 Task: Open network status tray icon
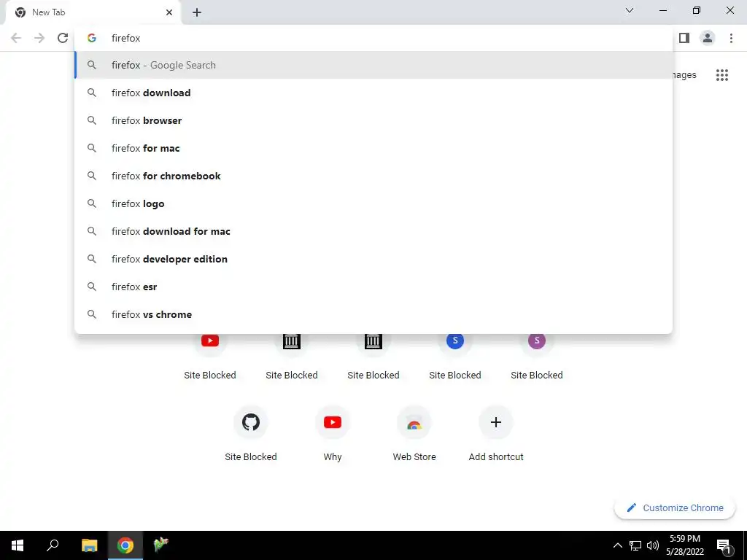pos(635,545)
